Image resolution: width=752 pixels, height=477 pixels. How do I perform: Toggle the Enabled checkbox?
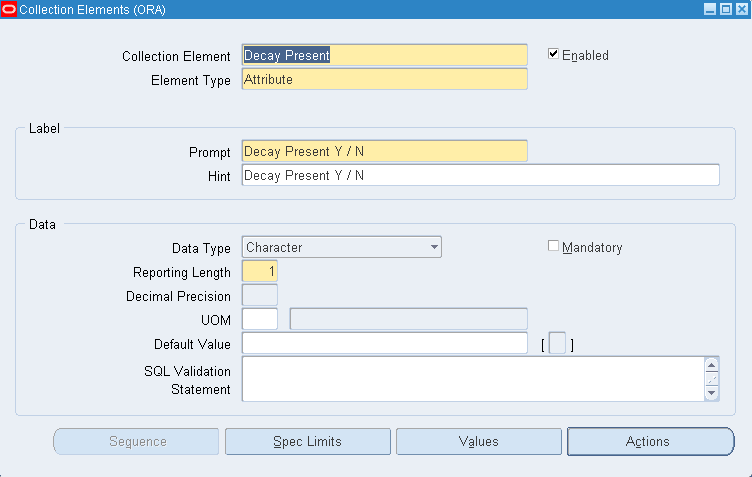(553, 55)
